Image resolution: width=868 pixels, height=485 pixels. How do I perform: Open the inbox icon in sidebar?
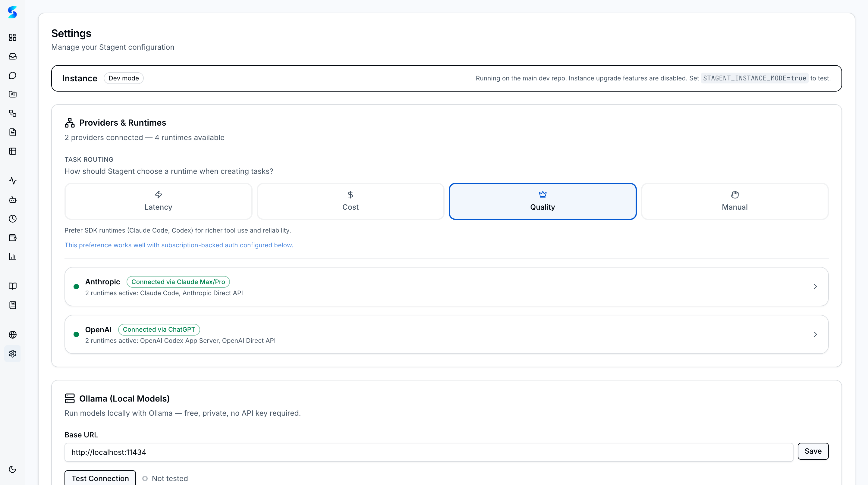[x=12, y=56]
